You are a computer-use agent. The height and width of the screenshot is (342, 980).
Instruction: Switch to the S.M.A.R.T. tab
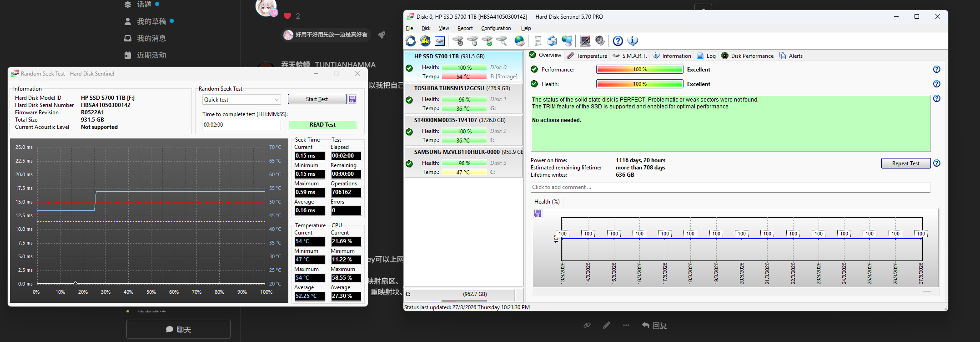630,56
